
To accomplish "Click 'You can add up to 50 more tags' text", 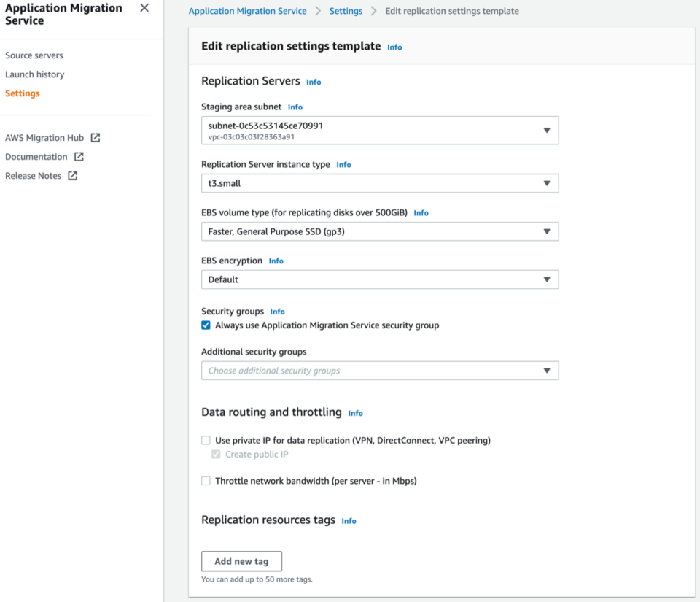I will pyautogui.click(x=257, y=579).
